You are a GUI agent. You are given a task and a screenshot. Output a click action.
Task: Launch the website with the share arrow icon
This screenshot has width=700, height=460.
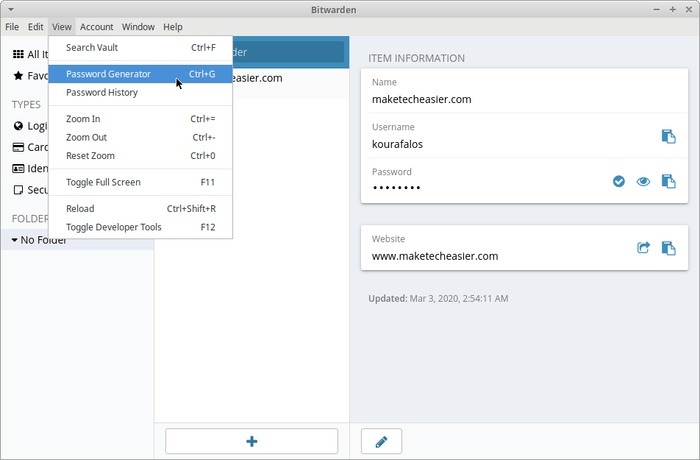[x=643, y=247]
